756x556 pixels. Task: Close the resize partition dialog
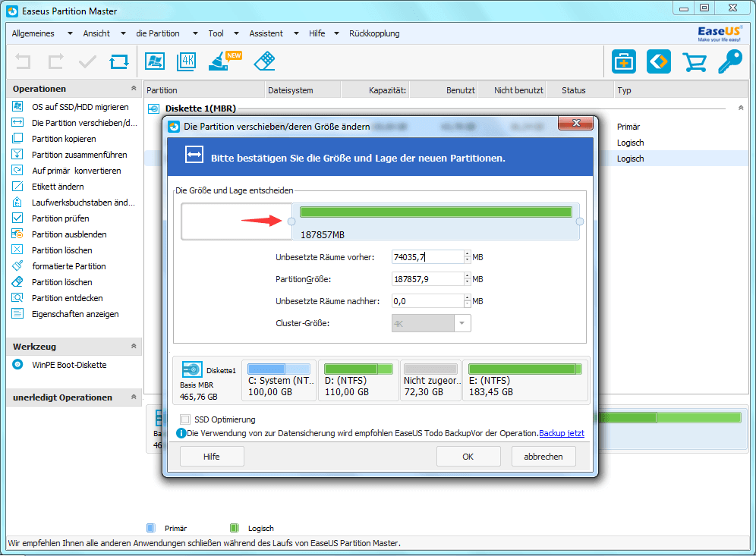click(575, 123)
